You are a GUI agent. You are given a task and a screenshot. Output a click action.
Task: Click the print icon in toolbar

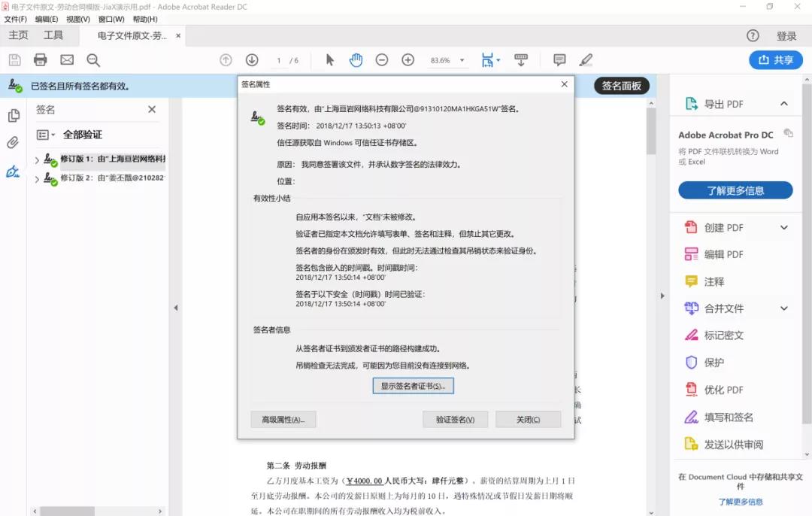point(41,60)
